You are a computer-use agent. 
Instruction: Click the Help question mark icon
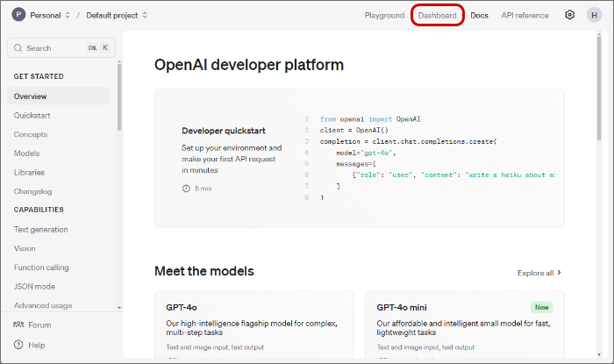(18, 345)
